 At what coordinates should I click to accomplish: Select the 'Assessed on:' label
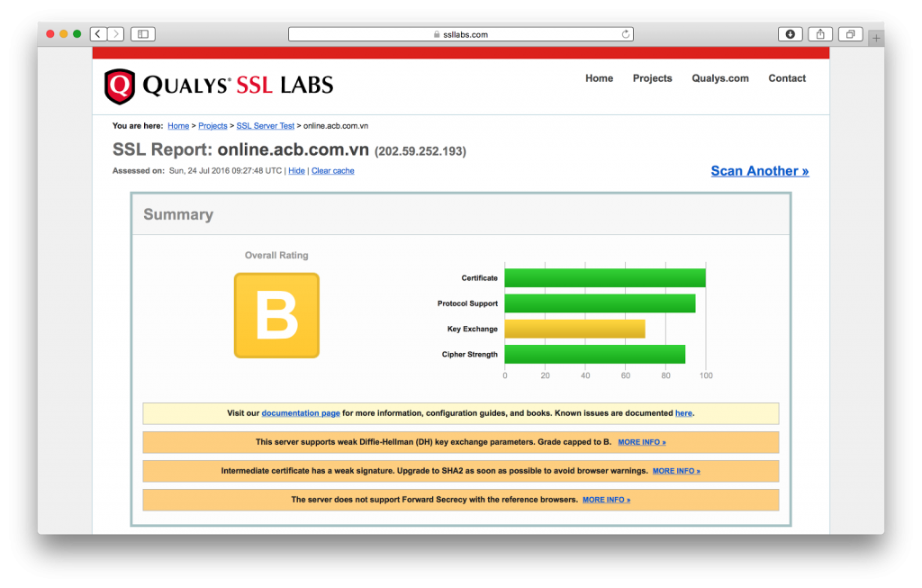(x=138, y=171)
